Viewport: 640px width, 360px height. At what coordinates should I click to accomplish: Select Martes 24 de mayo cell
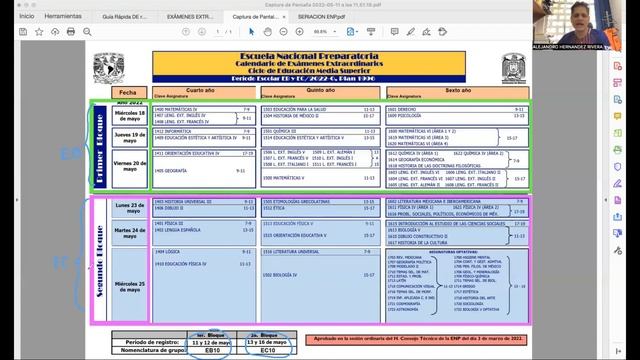[130, 233]
